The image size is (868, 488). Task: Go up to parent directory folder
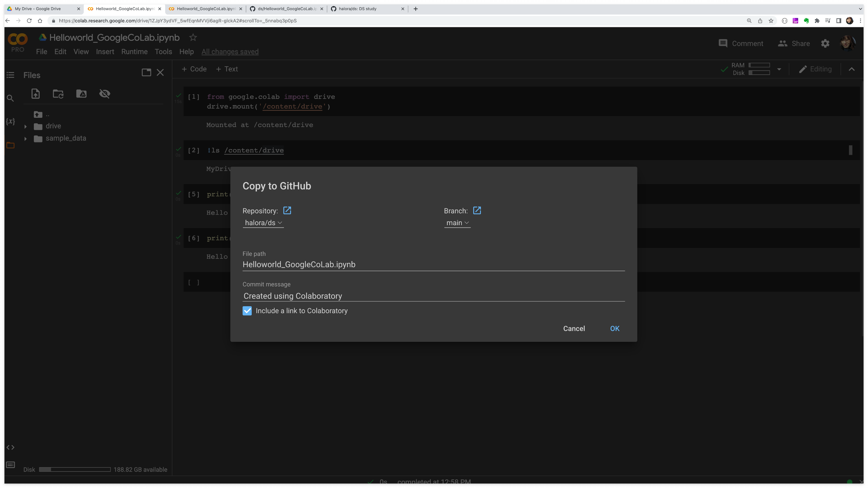(38, 115)
